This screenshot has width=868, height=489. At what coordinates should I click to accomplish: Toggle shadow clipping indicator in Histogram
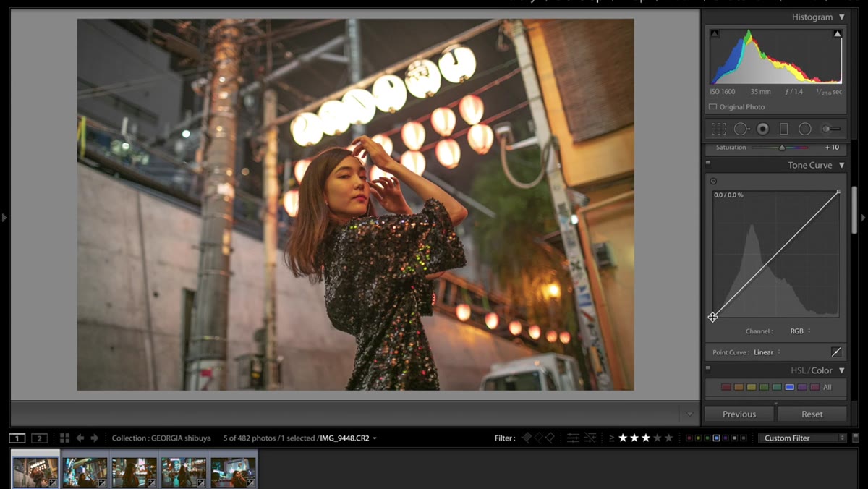715,33
